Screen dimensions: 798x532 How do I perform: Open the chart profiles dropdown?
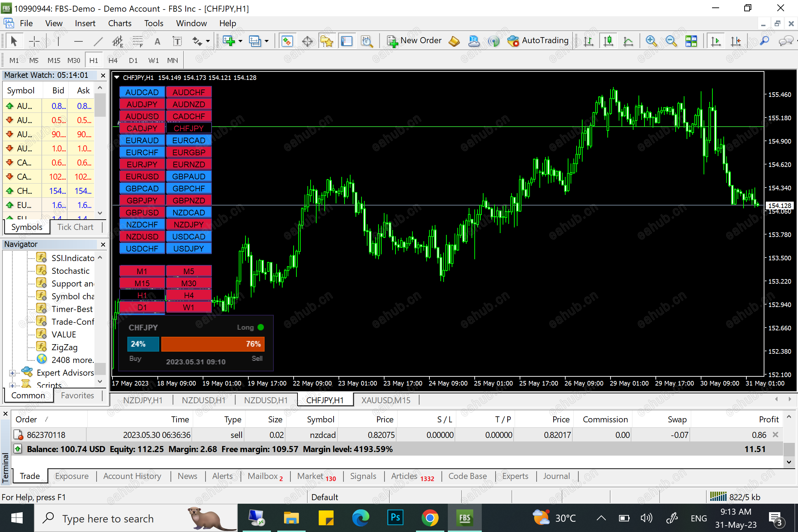[x=267, y=41]
